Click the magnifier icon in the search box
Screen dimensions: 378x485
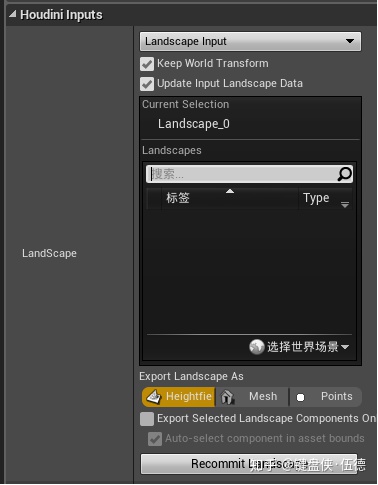click(x=344, y=174)
